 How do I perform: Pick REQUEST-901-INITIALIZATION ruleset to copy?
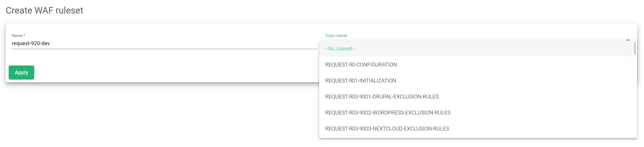(360, 81)
